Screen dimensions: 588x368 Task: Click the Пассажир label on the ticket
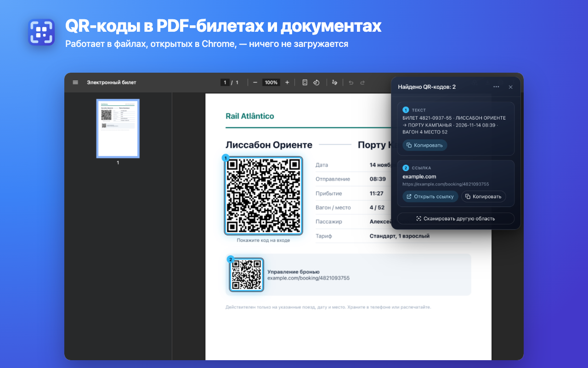point(329,222)
